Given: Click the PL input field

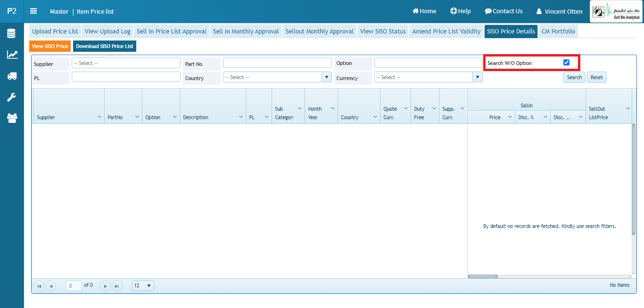Looking at the screenshot, I should click(x=126, y=77).
